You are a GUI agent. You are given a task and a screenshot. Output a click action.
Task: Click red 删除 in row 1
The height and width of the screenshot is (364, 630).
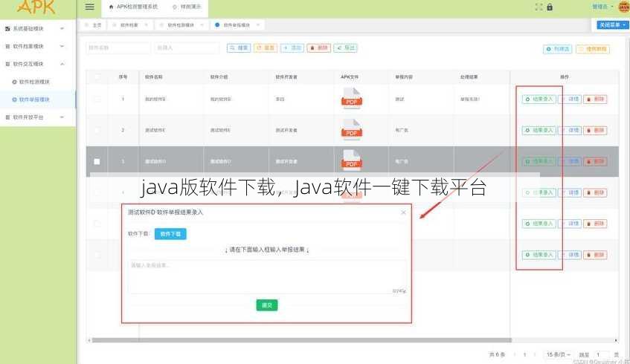[595, 99]
